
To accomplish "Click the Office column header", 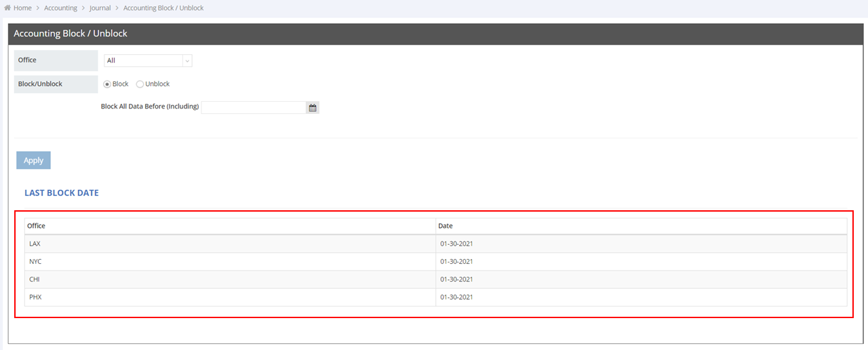I will pos(37,226).
